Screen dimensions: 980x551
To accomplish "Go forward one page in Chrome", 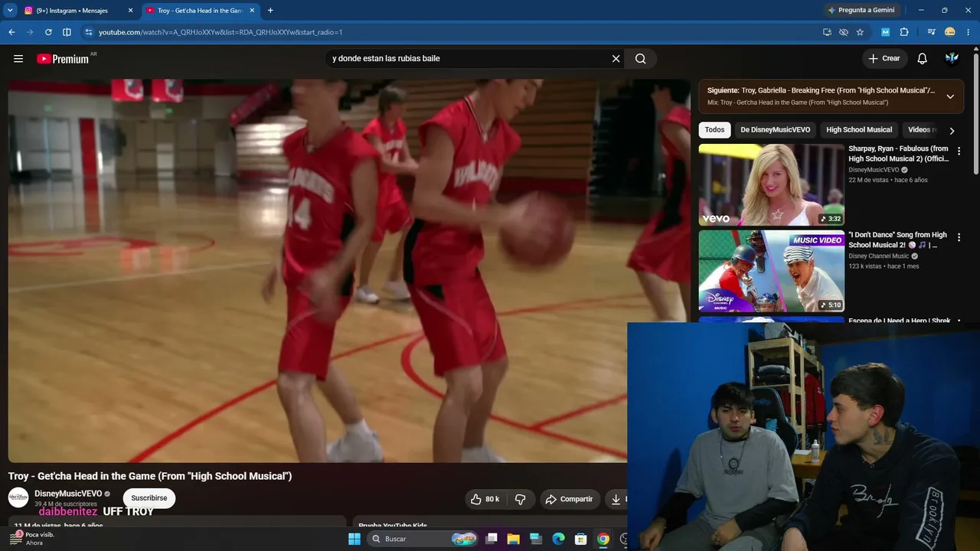I will pos(30,32).
